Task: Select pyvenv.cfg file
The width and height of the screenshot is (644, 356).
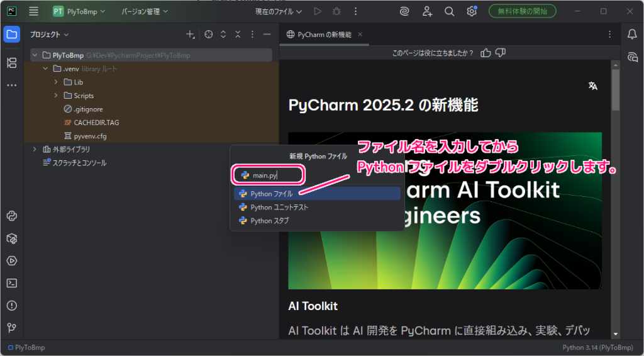Action: tap(86, 136)
